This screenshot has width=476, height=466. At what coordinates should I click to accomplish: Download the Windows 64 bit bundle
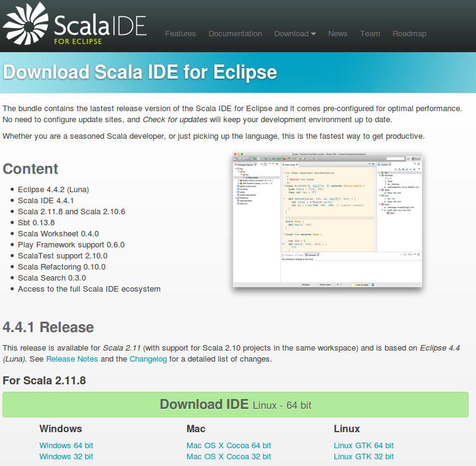click(66, 446)
